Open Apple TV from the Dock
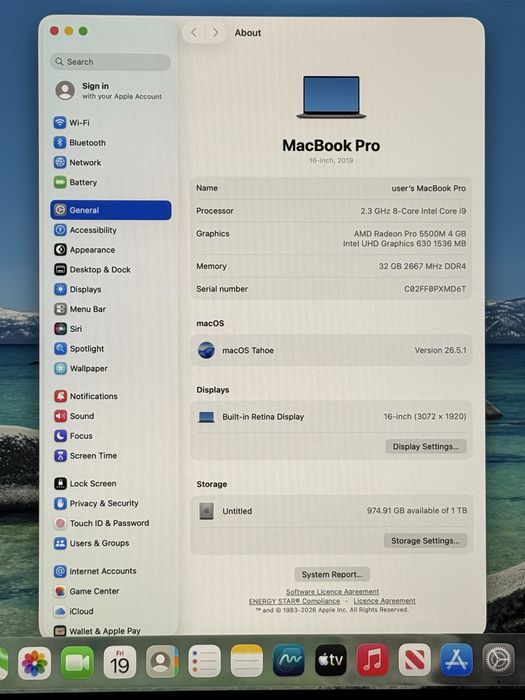525x700 pixels. click(x=331, y=660)
